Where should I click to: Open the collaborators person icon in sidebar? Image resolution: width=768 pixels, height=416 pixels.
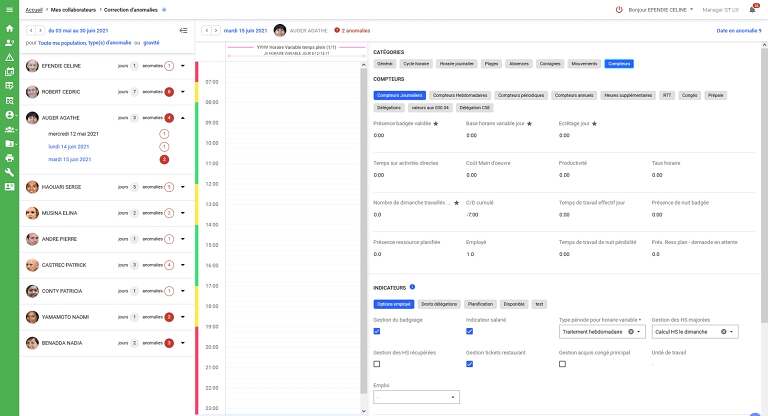[x=9, y=43]
